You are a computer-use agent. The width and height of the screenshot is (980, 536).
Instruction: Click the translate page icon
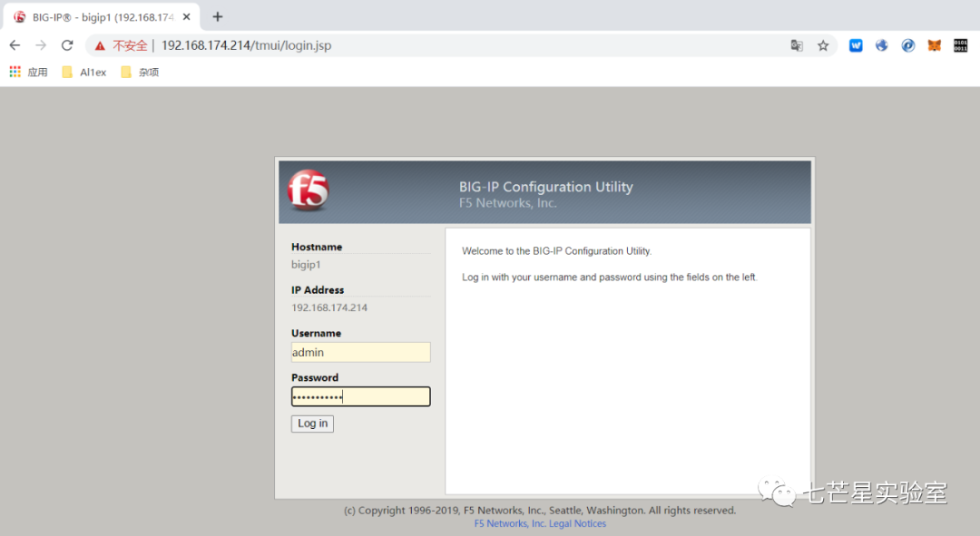click(797, 45)
